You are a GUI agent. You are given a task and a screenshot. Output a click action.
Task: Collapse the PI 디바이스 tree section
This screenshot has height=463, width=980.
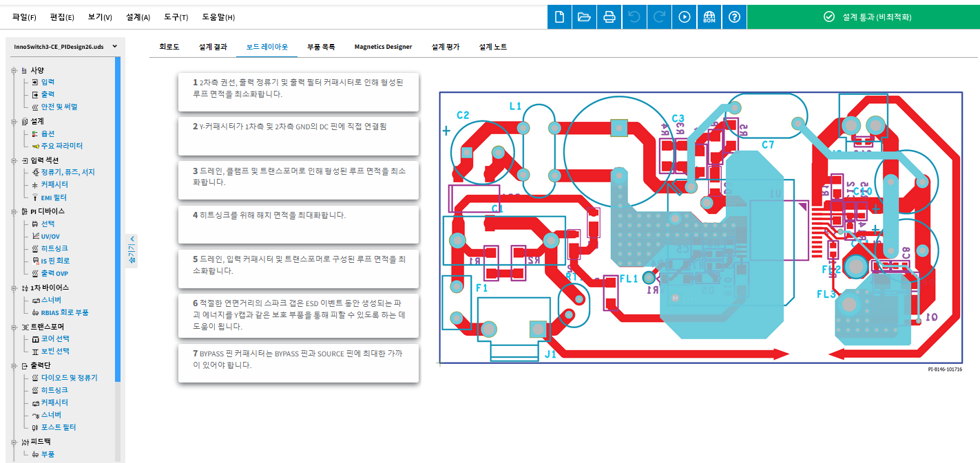coord(14,211)
